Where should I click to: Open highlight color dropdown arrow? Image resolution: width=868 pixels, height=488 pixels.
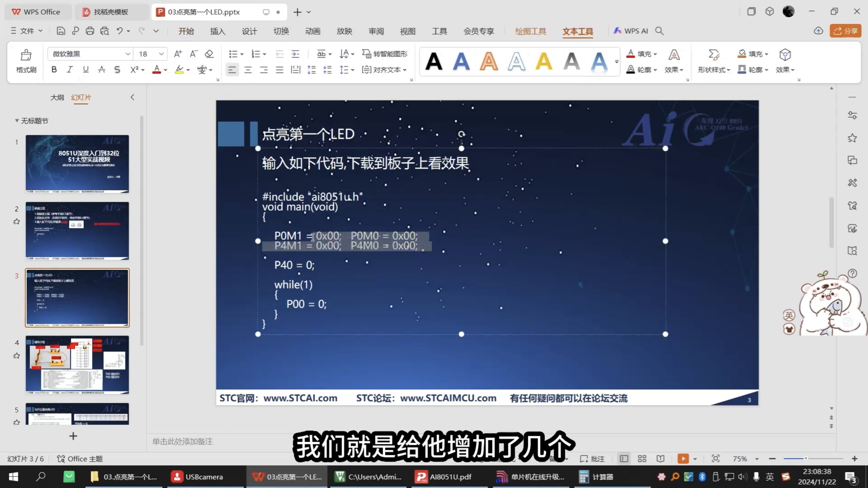(188, 70)
